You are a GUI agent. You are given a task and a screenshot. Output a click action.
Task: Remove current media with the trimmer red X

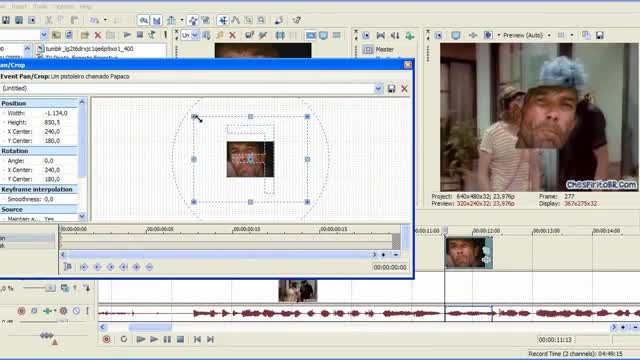click(232, 36)
